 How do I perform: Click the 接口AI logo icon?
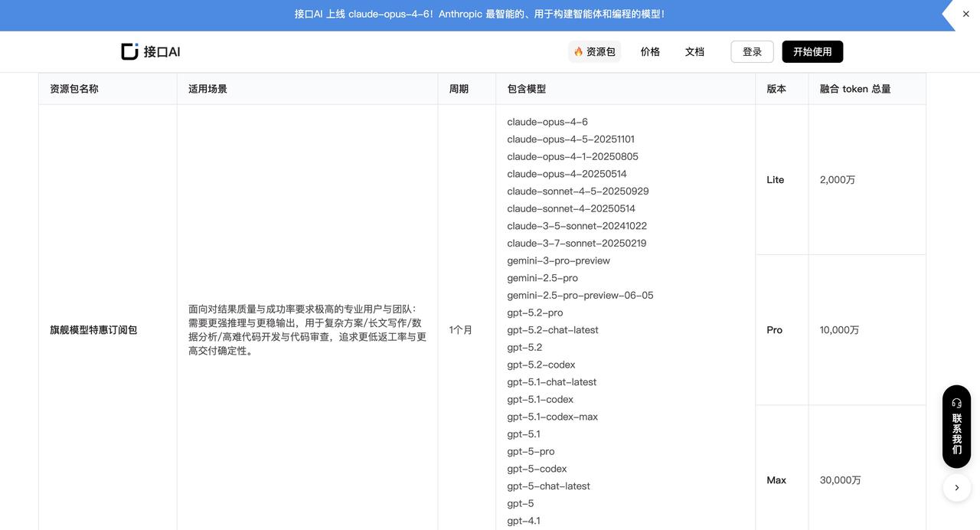[130, 51]
